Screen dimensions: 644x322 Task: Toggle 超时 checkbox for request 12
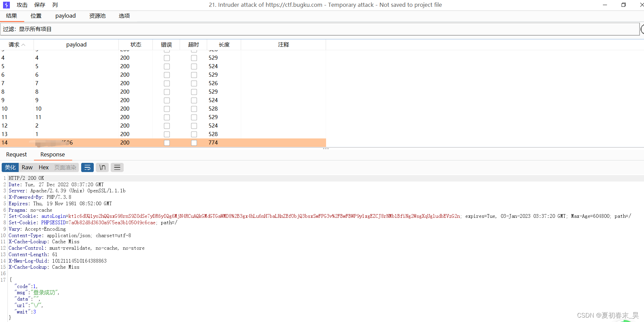[x=194, y=126]
